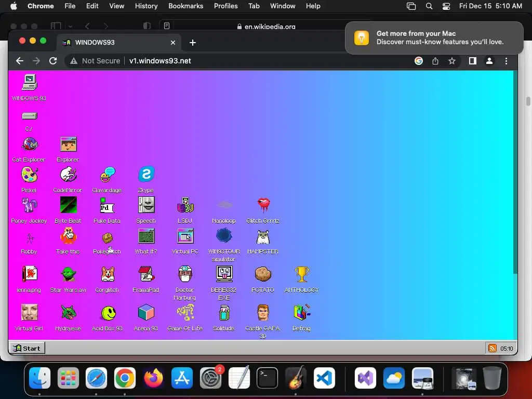Play Star Wars.avi
532x399 pixels.
click(68, 274)
